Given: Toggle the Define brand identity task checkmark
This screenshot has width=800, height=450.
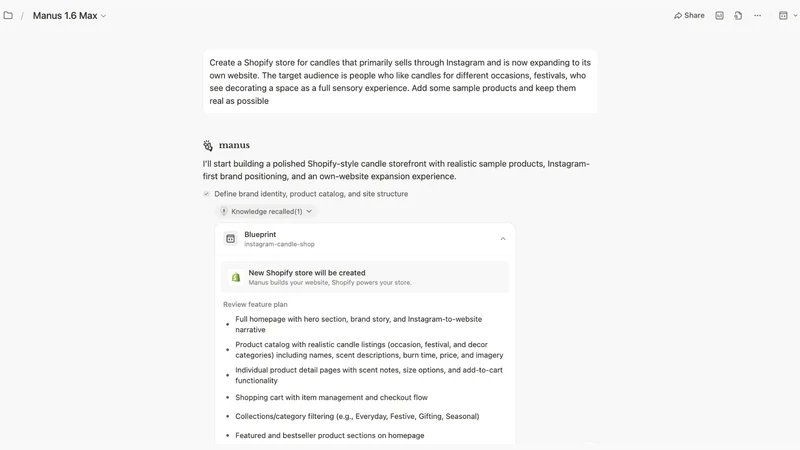Looking at the screenshot, I should click(x=206, y=194).
